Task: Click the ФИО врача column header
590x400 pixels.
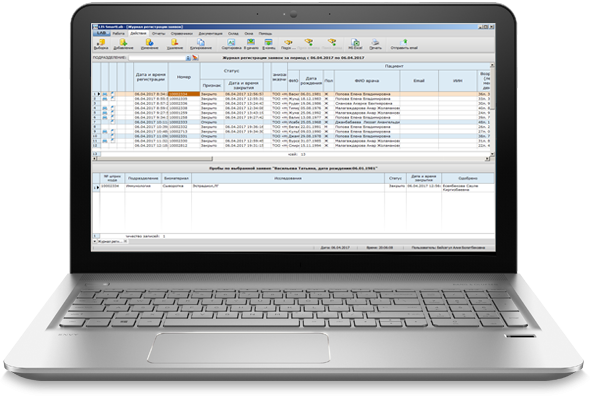Action: (x=367, y=81)
